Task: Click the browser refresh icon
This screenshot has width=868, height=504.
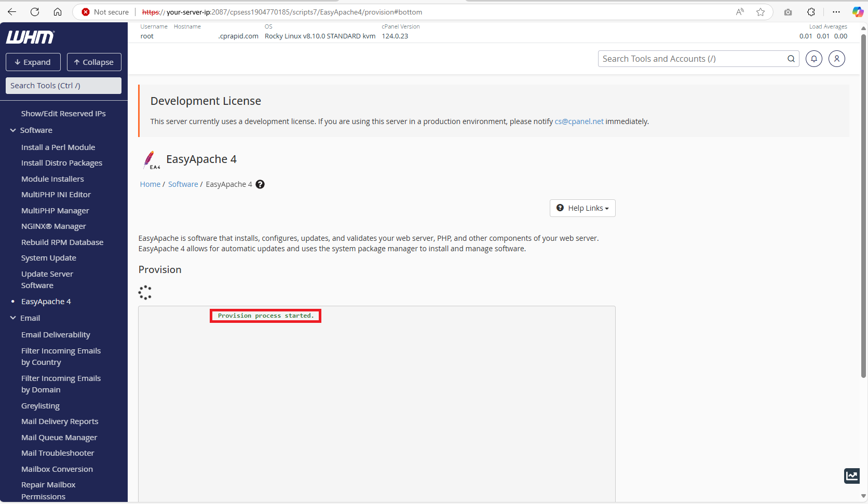Action: [x=35, y=12]
